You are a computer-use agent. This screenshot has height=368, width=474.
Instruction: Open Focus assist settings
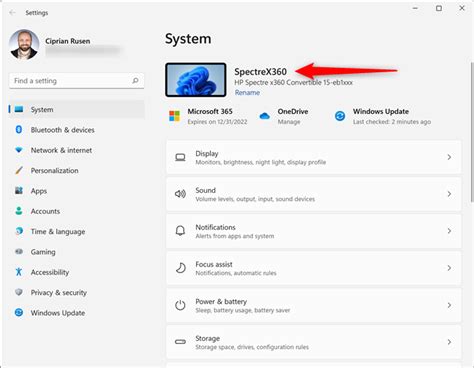pyautogui.click(x=314, y=268)
